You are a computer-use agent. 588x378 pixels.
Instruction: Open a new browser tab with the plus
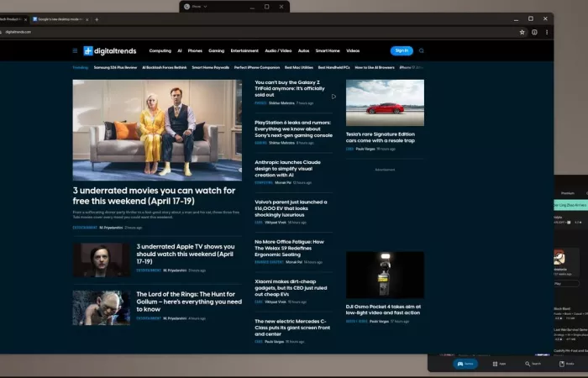(x=97, y=19)
